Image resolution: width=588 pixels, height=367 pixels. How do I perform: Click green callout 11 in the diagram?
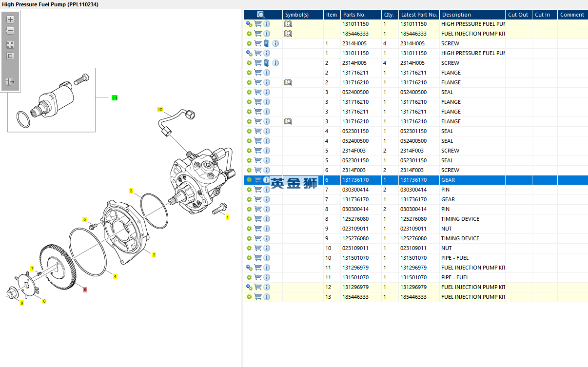click(x=115, y=98)
